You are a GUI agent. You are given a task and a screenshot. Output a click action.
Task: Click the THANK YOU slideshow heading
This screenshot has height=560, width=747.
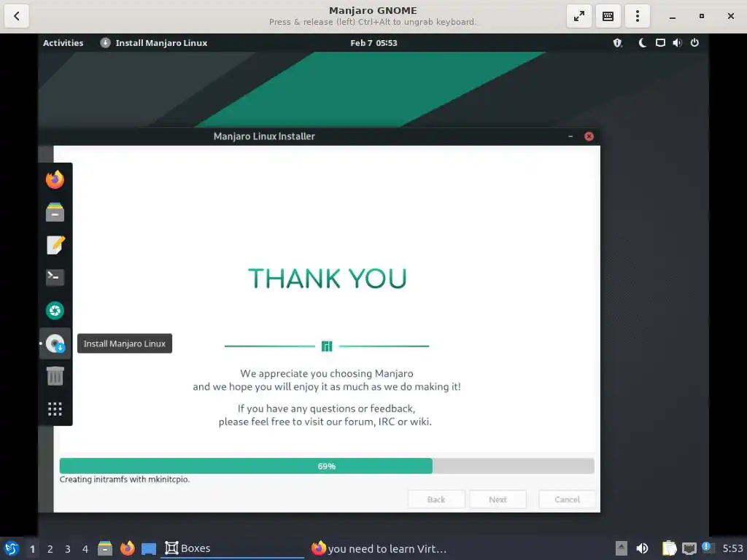[x=328, y=279]
